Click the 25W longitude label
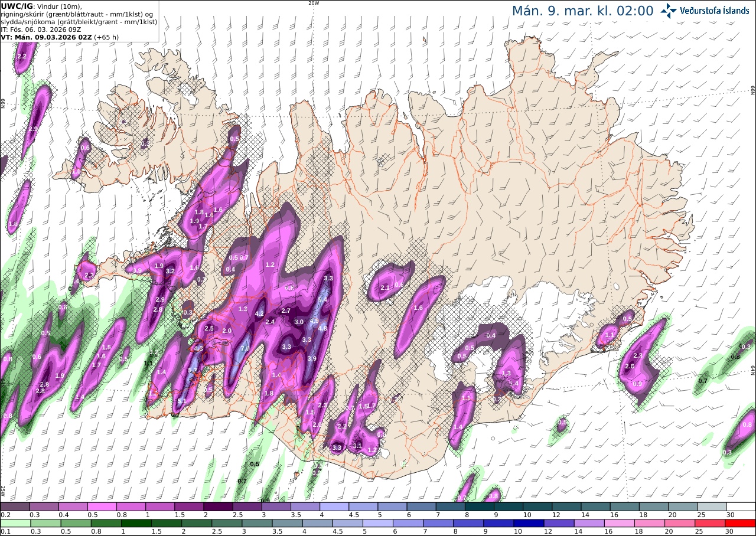This screenshot has height=536, width=756. coord(3,491)
